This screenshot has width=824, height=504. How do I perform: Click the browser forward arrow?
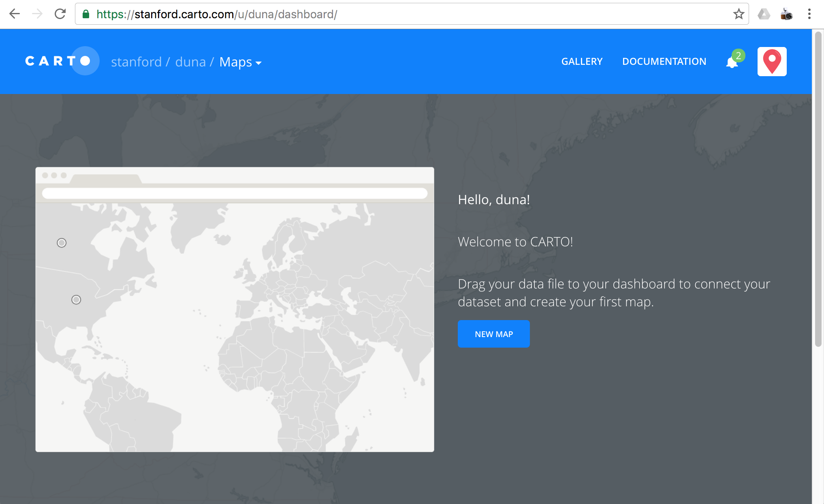37,14
